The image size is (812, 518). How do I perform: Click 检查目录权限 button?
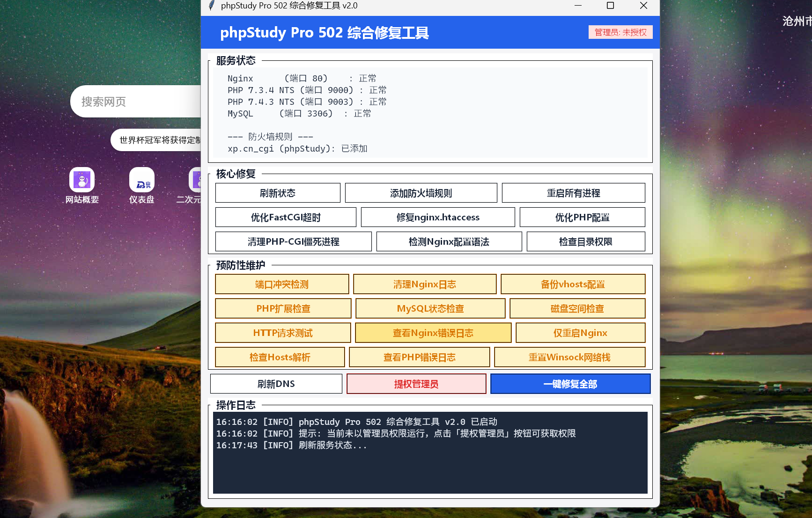point(586,241)
